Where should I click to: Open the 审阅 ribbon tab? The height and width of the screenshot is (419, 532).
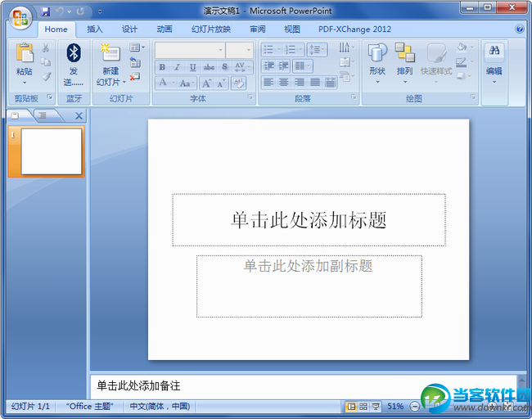tap(258, 29)
